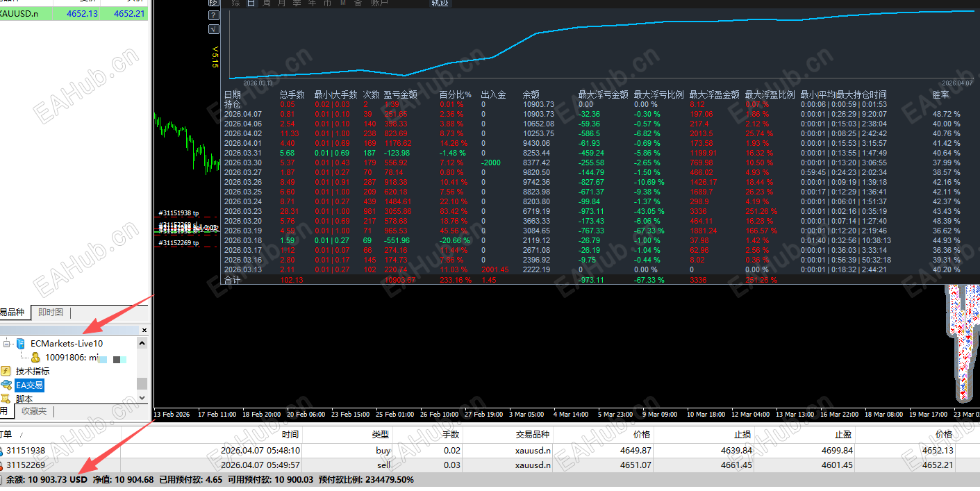Select order 31151938 row
The height and width of the screenshot is (491, 980).
coord(490,451)
